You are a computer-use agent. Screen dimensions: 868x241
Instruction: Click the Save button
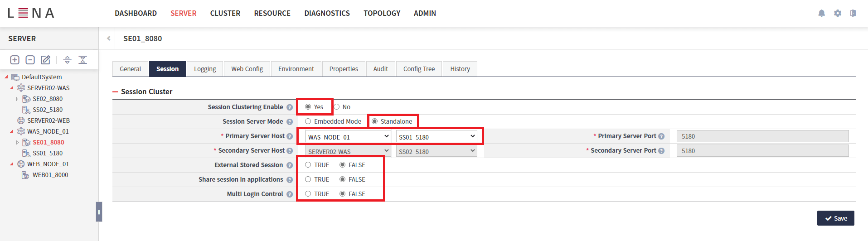tap(835, 218)
